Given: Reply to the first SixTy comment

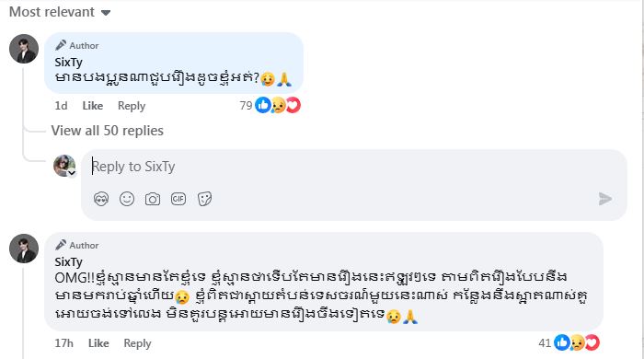Looking at the screenshot, I should pos(132,106).
